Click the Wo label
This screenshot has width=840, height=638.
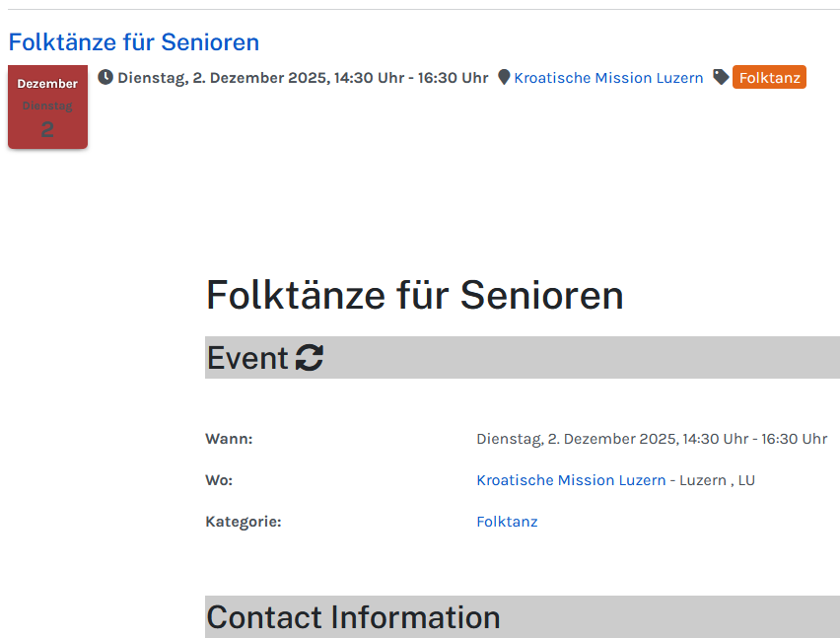click(x=219, y=480)
